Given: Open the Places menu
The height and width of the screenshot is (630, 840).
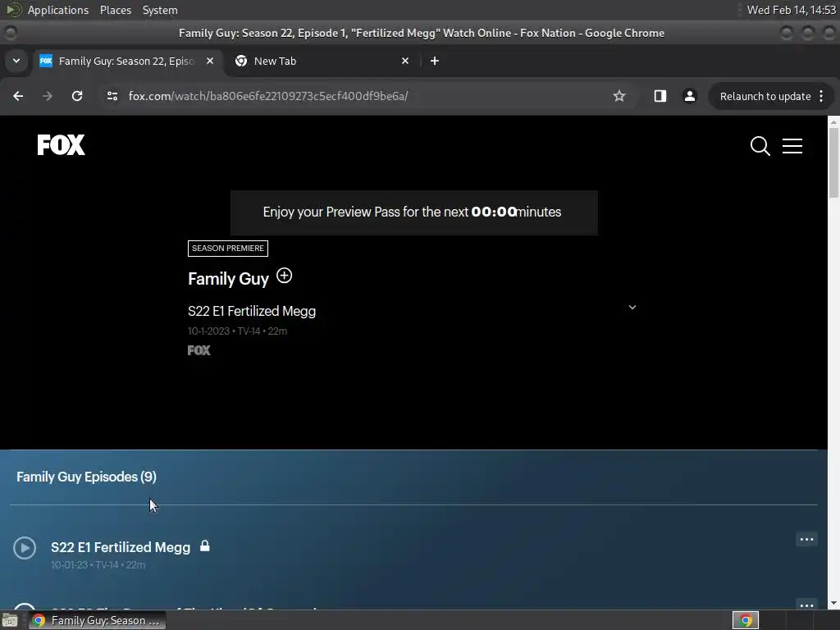Looking at the screenshot, I should click(x=116, y=10).
